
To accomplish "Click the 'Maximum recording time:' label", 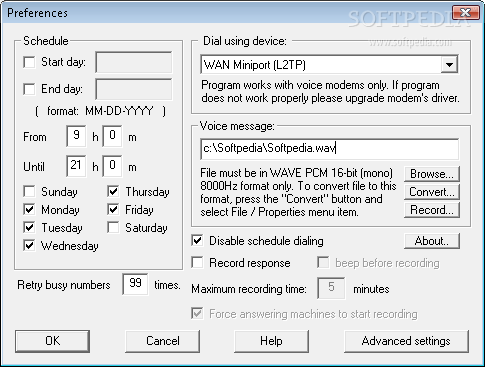I will tap(249, 289).
